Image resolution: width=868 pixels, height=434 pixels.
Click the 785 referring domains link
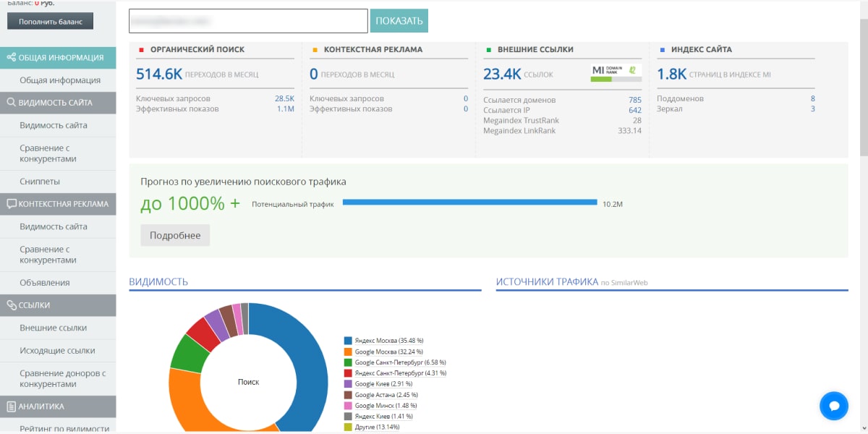(635, 100)
